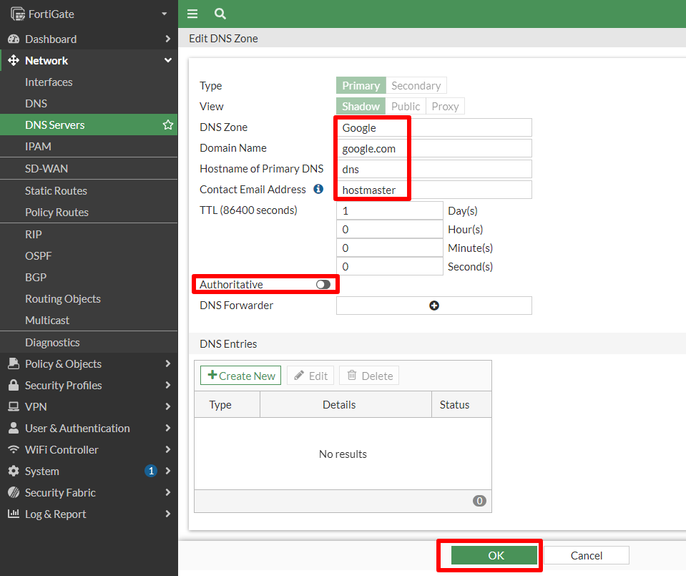This screenshot has width=686, height=576.
Task: Toggle the Authoritative switch
Action: click(323, 285)
